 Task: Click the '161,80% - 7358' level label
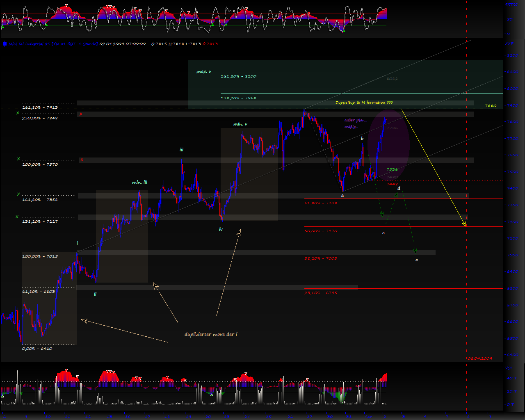(40, 200)
